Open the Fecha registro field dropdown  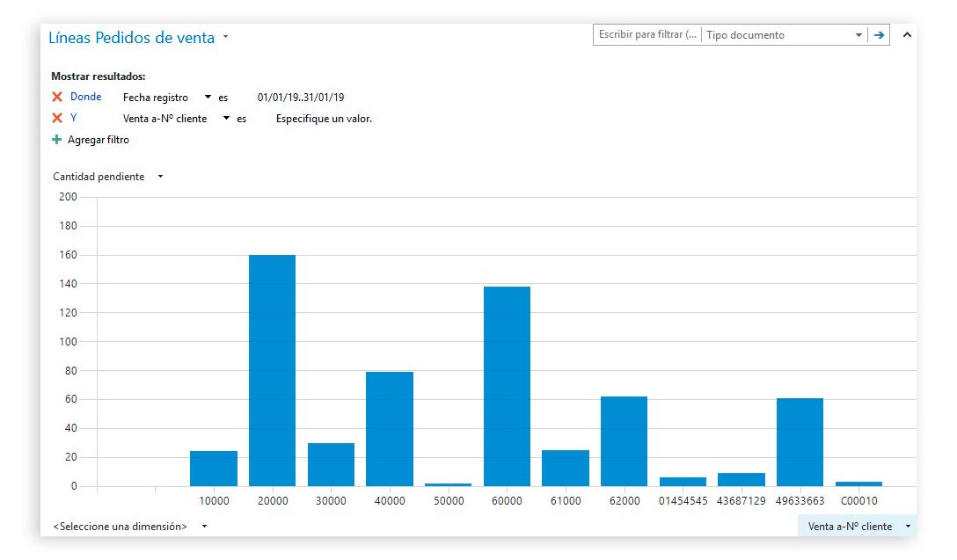tap(208, 98)
